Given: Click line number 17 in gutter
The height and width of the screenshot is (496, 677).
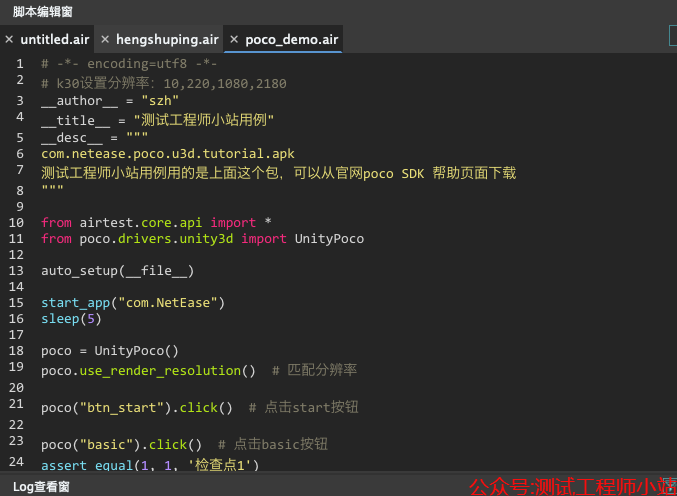Looking at the screenshot, I should click(x=16, y=335).
